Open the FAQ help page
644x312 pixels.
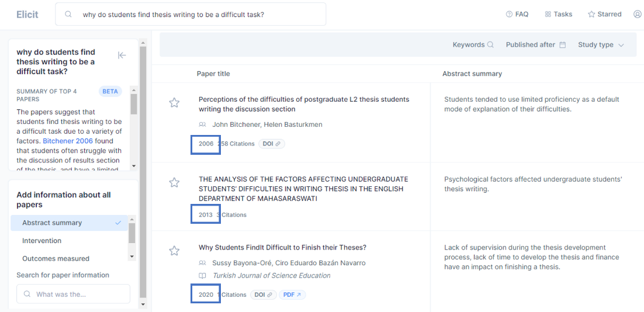pos(517,14)
